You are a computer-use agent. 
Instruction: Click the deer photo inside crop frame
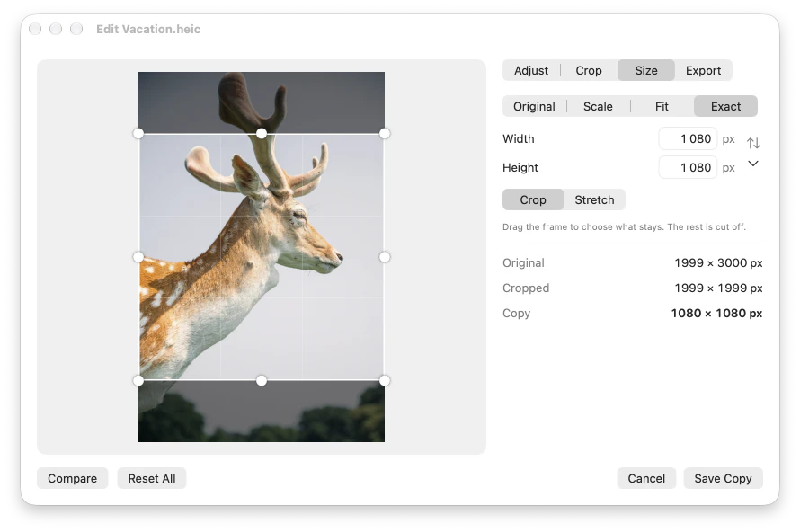[262, 256]
